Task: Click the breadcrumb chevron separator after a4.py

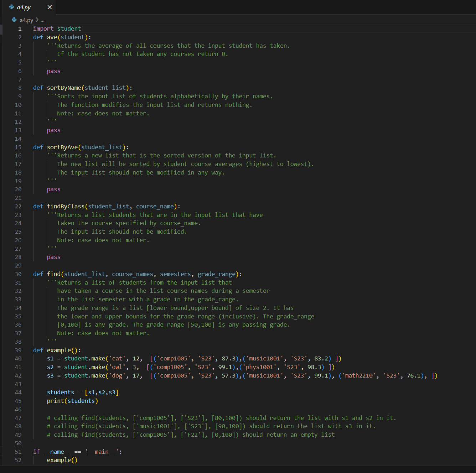Action: click(x=37, y=20)
